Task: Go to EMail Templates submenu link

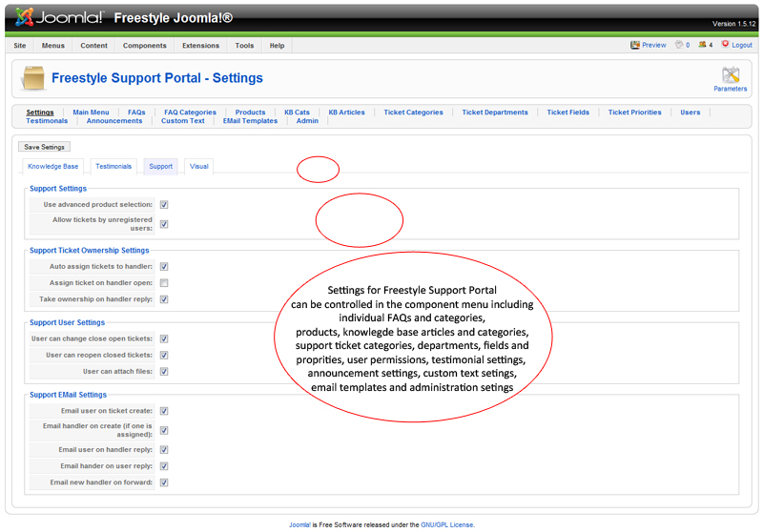Action: (x=250, y=121)
